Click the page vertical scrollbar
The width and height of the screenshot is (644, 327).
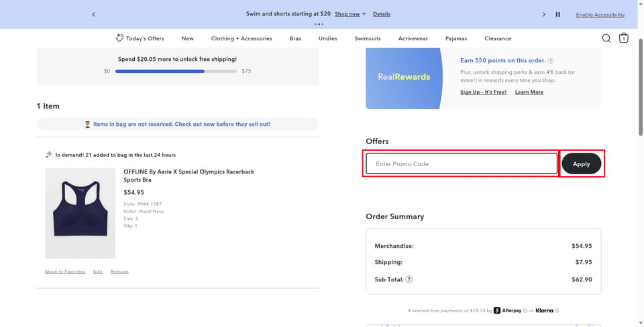coord(641,86)
